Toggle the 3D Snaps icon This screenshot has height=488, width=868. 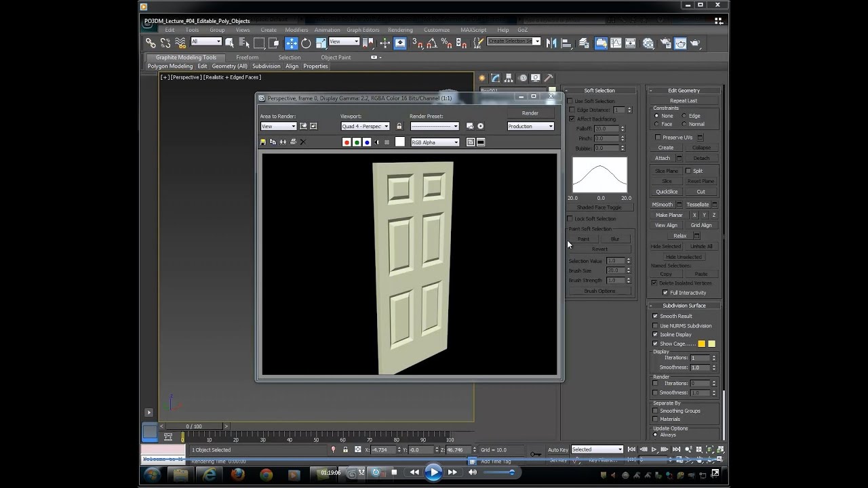pos(418,43)
